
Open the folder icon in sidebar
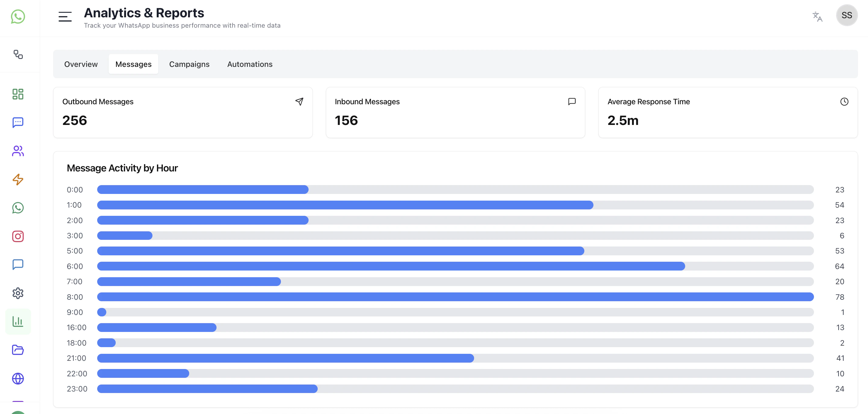(18, 350)
